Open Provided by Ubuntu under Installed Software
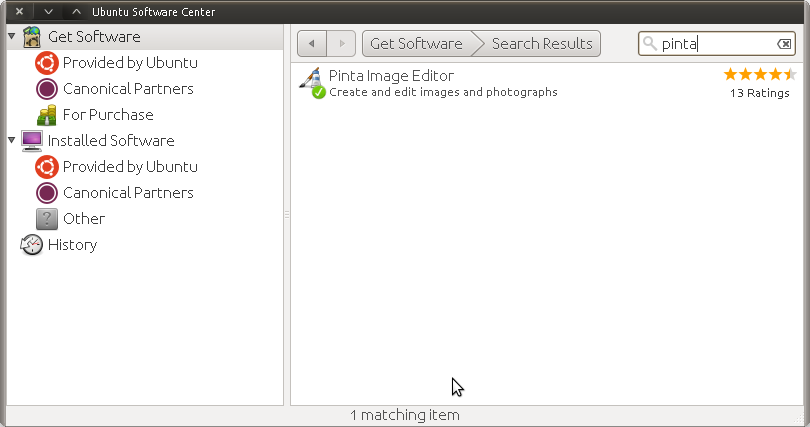 tap(130, 167)
